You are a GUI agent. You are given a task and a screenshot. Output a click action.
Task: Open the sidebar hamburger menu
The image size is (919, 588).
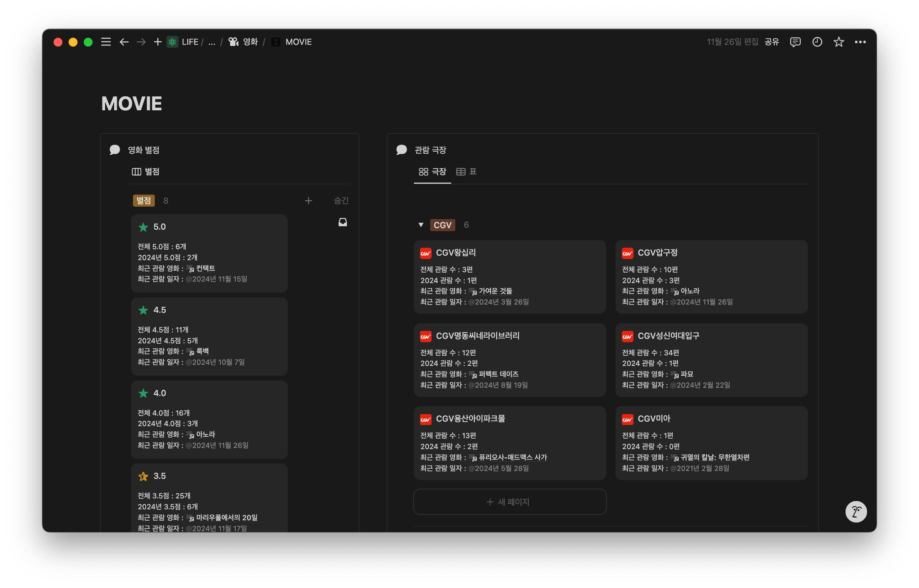coord(106,42)
